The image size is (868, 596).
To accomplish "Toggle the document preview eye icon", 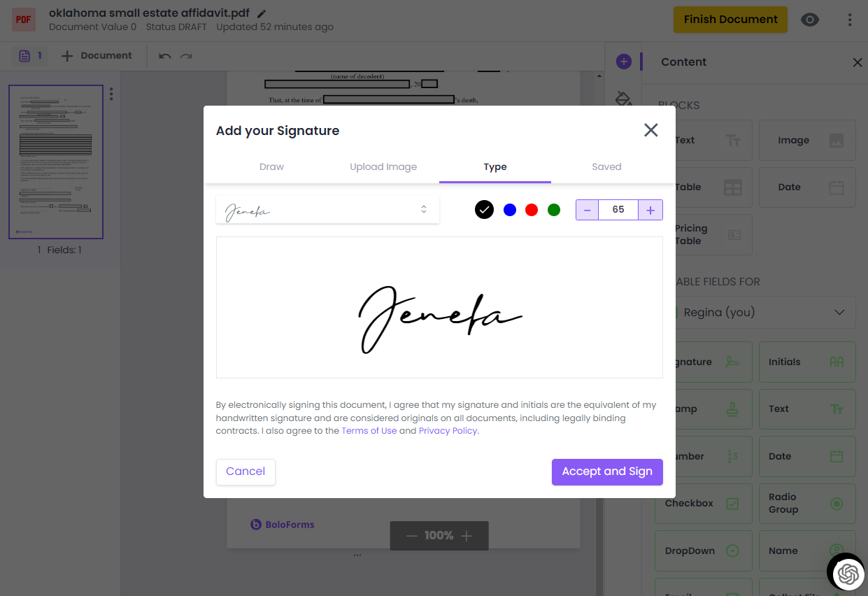I will [x=810, y=20].
